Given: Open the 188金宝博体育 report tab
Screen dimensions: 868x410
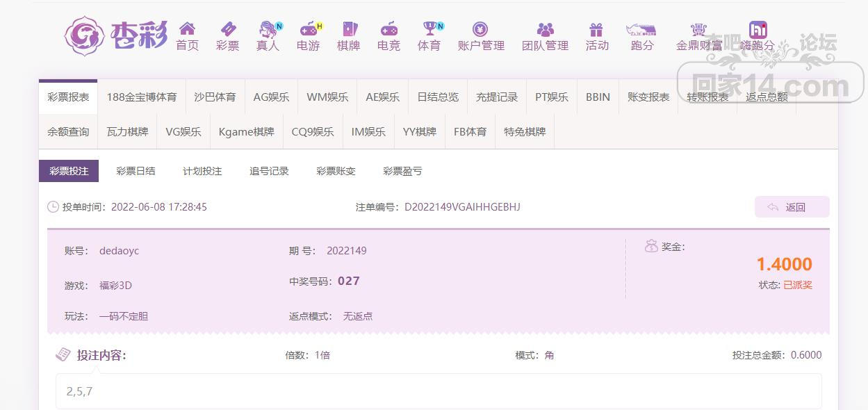Looking at the screenshot, I should pos(142,97).
